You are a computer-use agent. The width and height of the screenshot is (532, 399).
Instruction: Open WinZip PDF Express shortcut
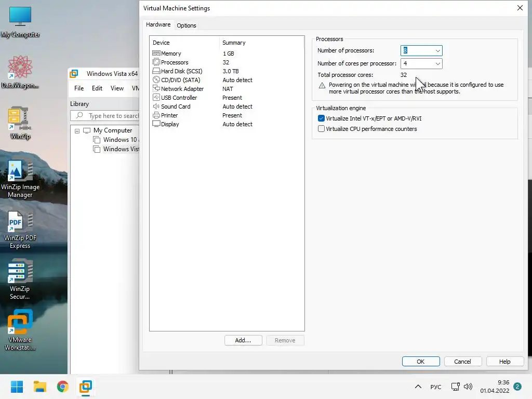click(20, 230)
